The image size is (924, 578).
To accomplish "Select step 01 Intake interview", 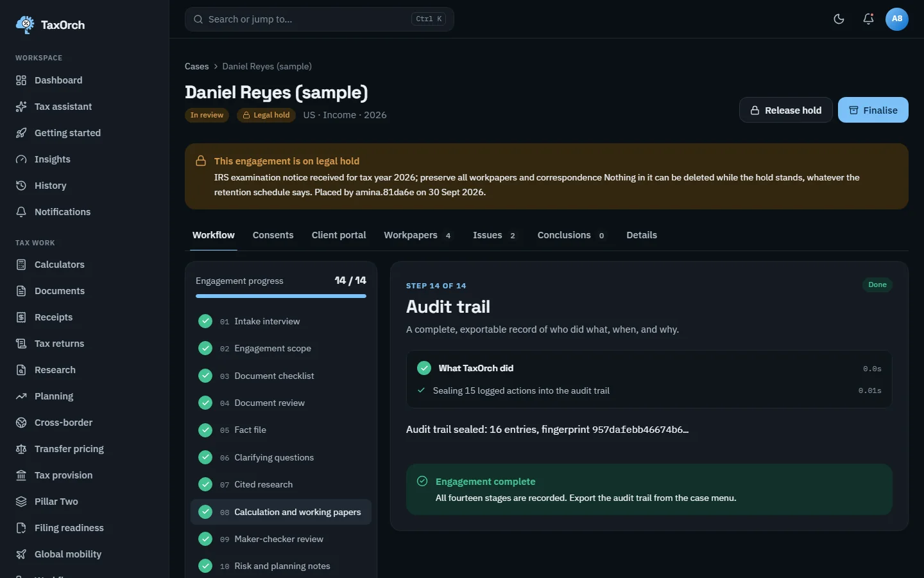I will point(281,321).
